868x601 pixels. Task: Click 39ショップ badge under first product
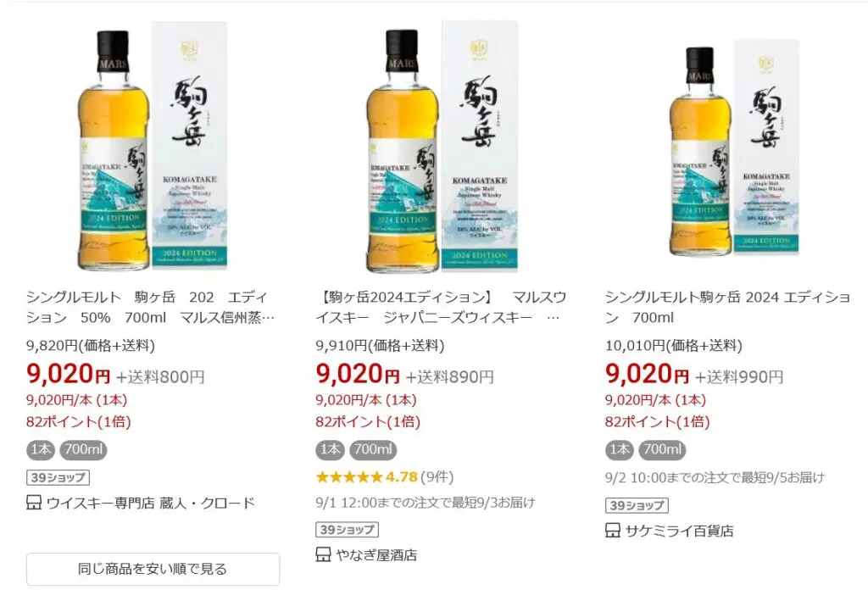[58, 477]
